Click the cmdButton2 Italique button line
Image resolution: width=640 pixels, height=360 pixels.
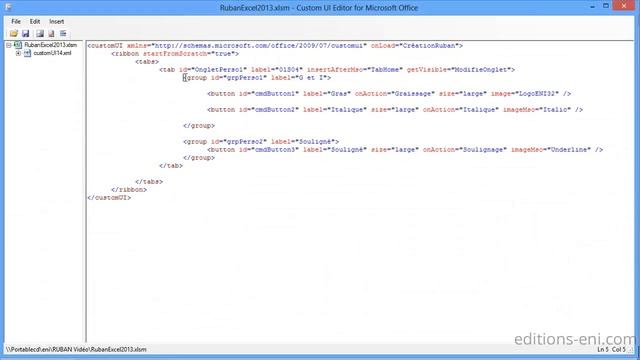pyautogui.click(x=395, y=110)
